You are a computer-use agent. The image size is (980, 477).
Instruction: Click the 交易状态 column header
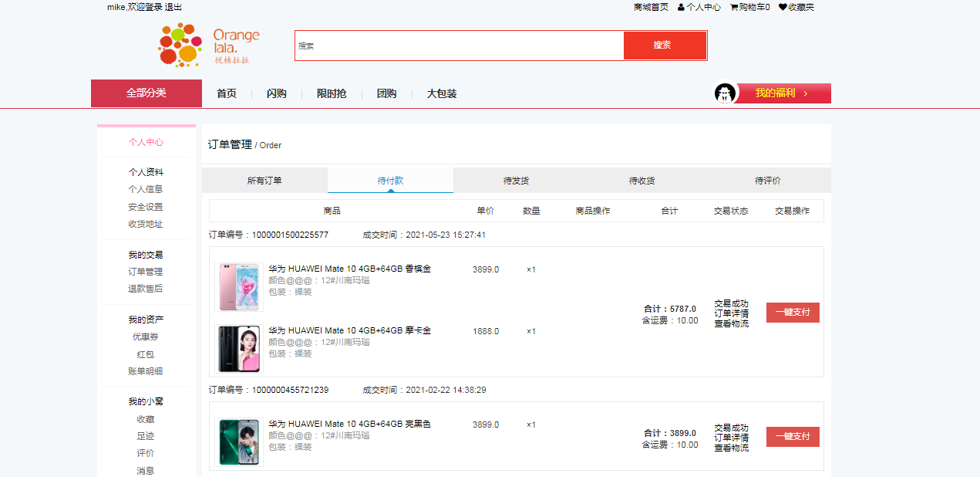731,211
